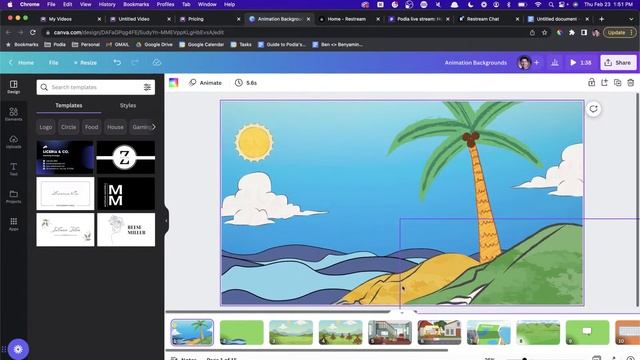Open the File menu in Canva
640x360 pixels.
[53, 62]
